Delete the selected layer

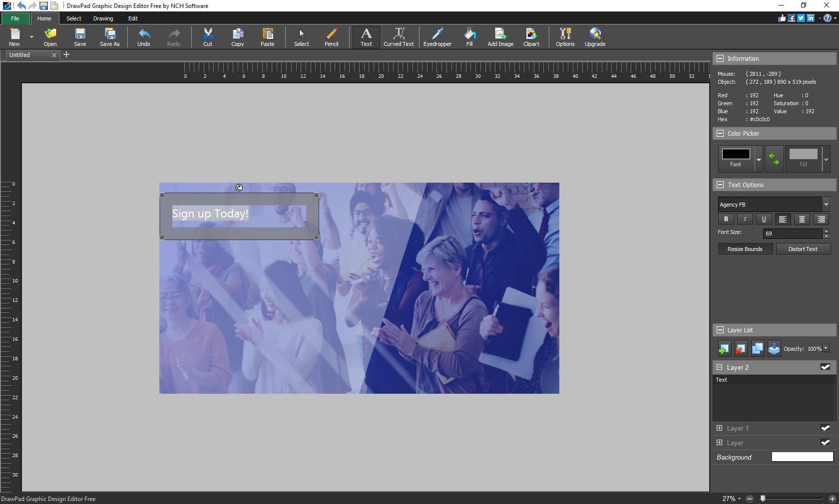click(x=740, y=348)
